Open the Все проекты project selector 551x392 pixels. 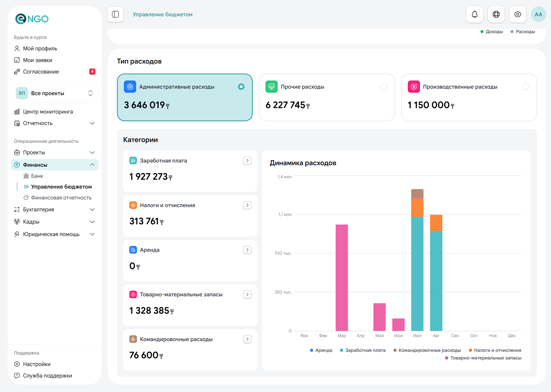pyautogui.click(x=55, y=93)
